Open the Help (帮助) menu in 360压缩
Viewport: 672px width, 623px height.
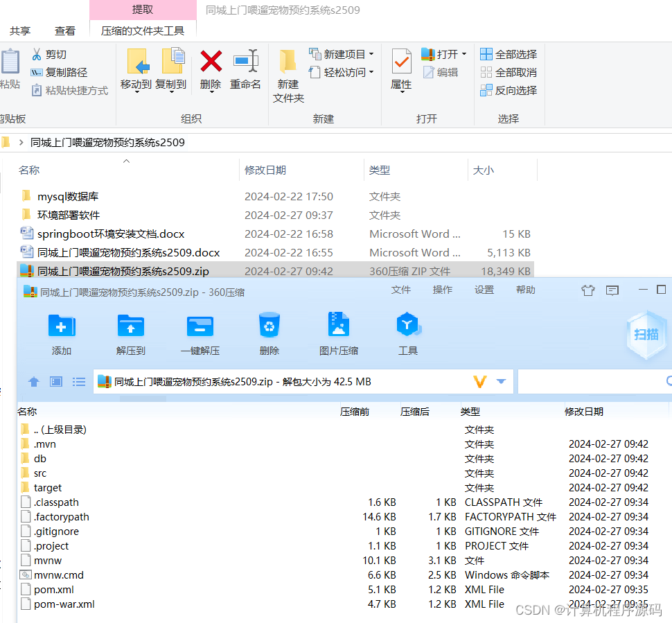tap(526, 290)
